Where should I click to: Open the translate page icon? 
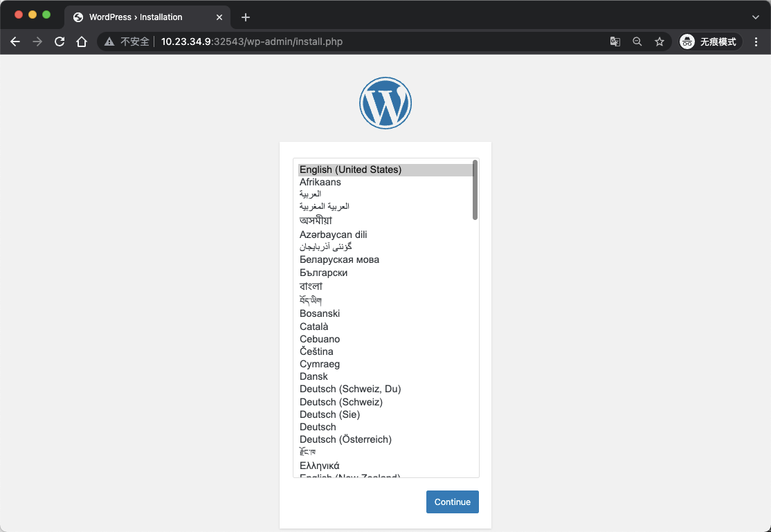(x=615, y=42)
